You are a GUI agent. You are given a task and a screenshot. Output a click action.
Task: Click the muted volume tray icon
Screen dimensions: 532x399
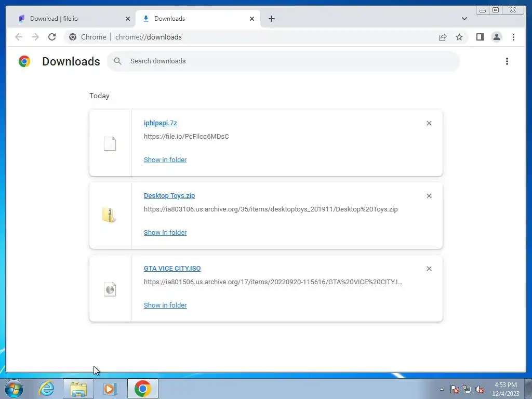tap(480, 390)
